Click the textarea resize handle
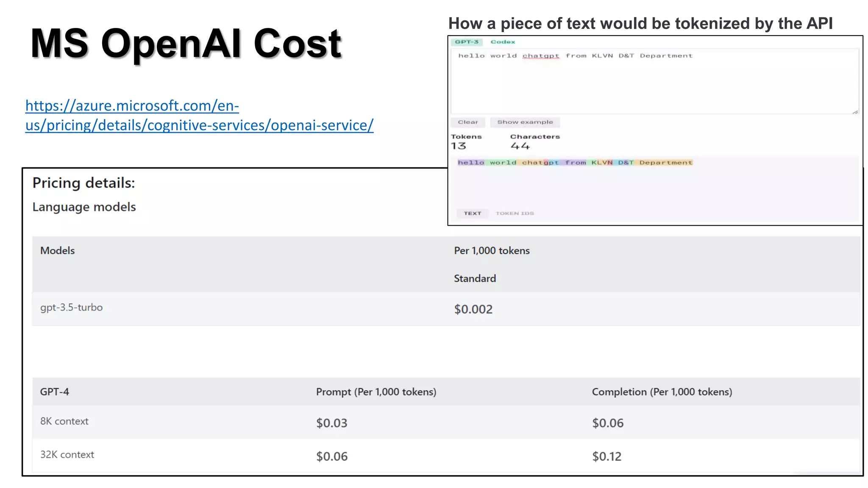Screen dimensions: 868x488 click(x=855, y=112)
